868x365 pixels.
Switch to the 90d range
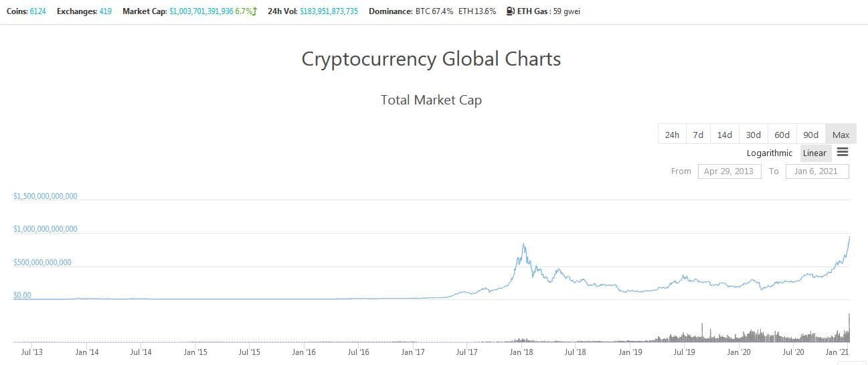point(810,135)
